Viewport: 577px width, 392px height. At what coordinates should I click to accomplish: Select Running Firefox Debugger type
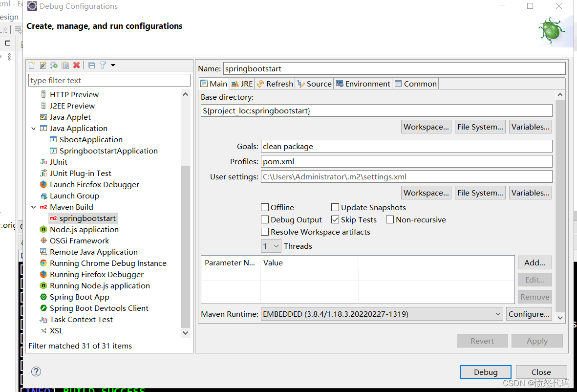[x=96, y=275]
